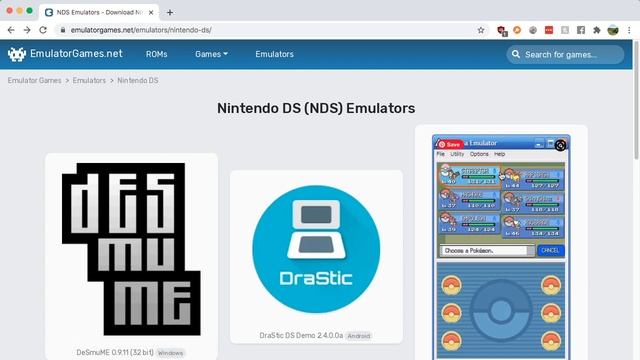This screenshot has height=360, width=640.
Task: Open the new tab plus button
Action: coord(170,12)
